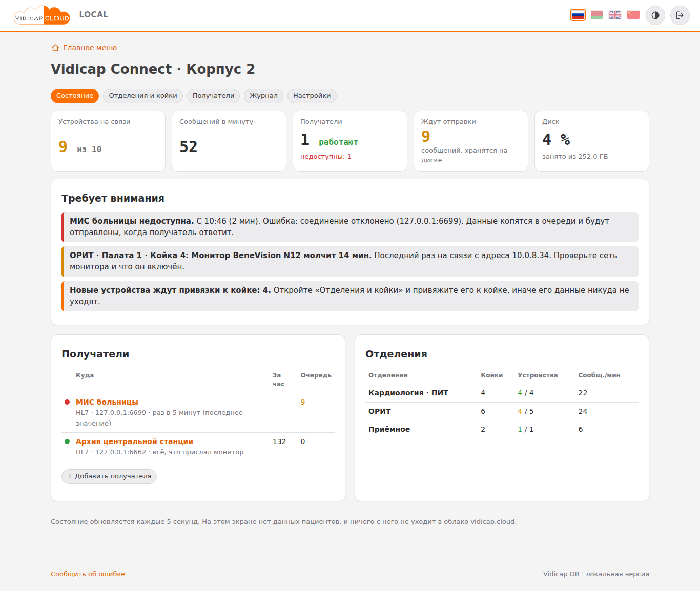The width and height of the screenshot is (700, 591).
Task: Click the Очередь column header
Action: click(316, 375)
